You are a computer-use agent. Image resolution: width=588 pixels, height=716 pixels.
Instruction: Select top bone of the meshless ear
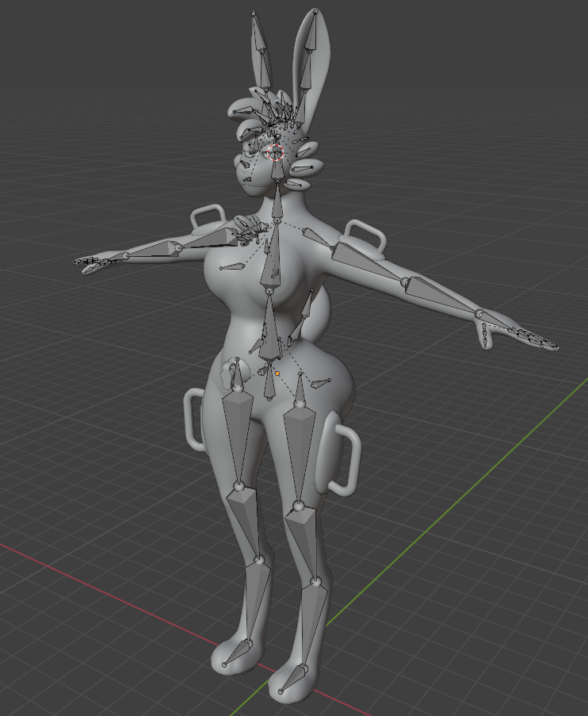(x=259, y=34)
